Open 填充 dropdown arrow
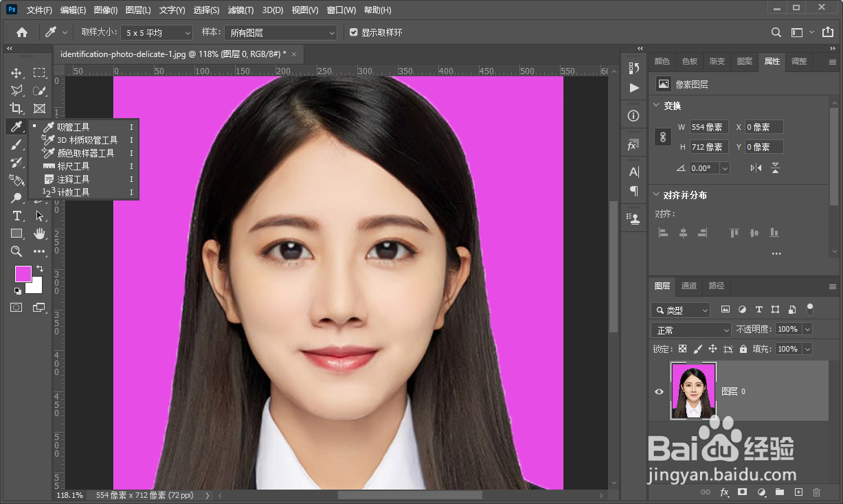 click(x=807, y=349)
